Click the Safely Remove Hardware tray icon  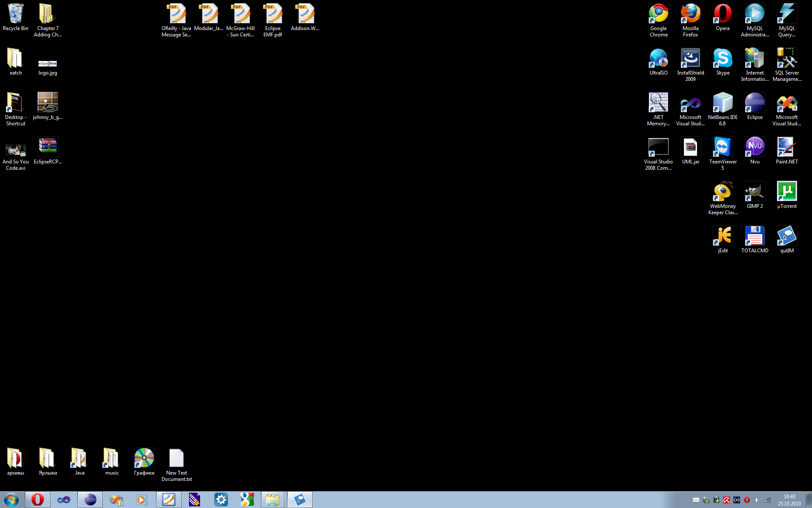click(706, 500)
